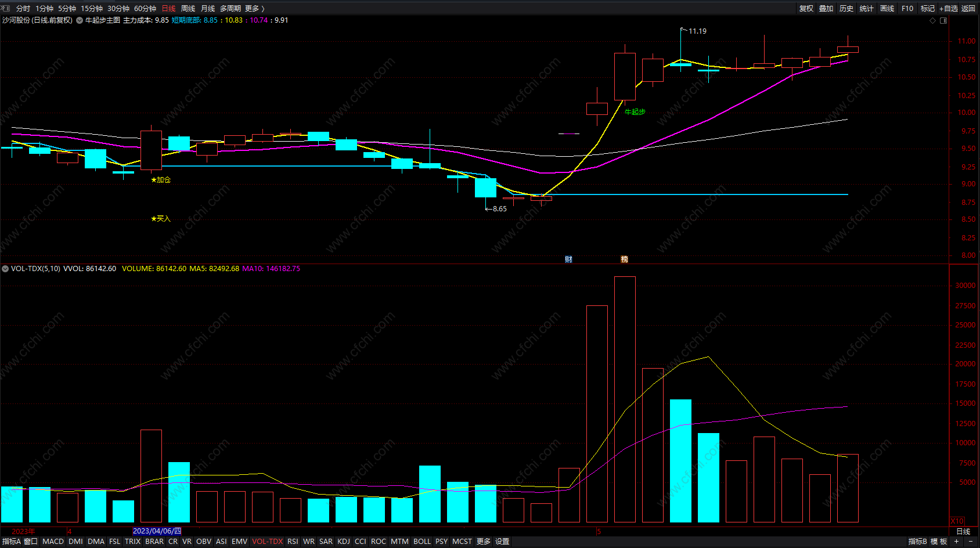980x548 pixels.
Task: Click the 指标B tab
Action: pyautogui.click(x=918, y=542)
